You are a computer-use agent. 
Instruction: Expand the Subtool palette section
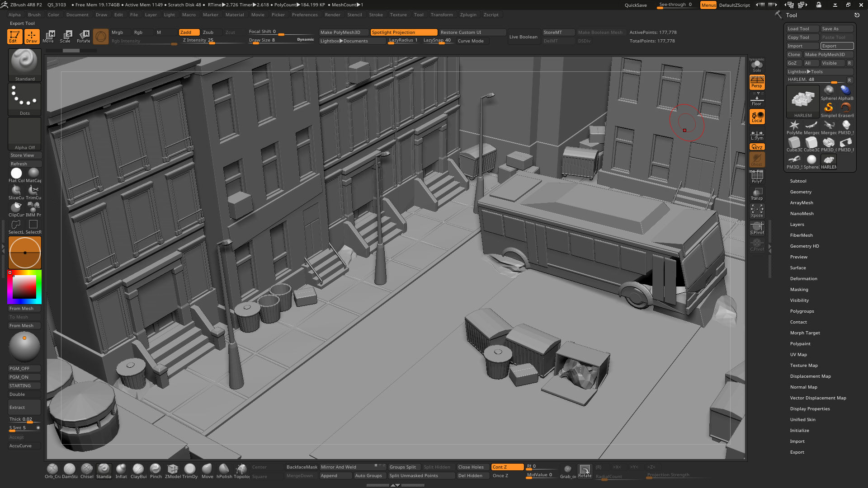click(x=798, y=181)
